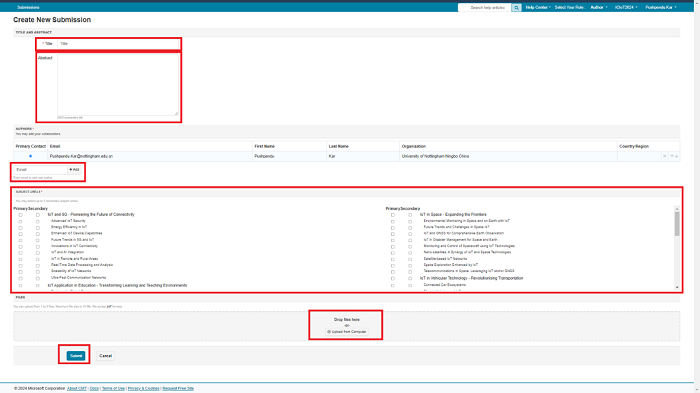Open the Privacy & Cookies footer link
Image resolution: width=700 pixels, height=393 pixels.
point(143,389)
